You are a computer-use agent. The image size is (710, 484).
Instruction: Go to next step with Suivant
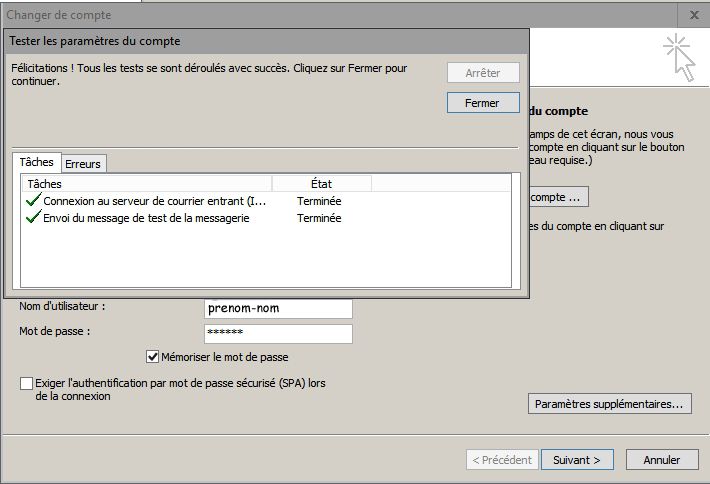click(x=577, y=460)
